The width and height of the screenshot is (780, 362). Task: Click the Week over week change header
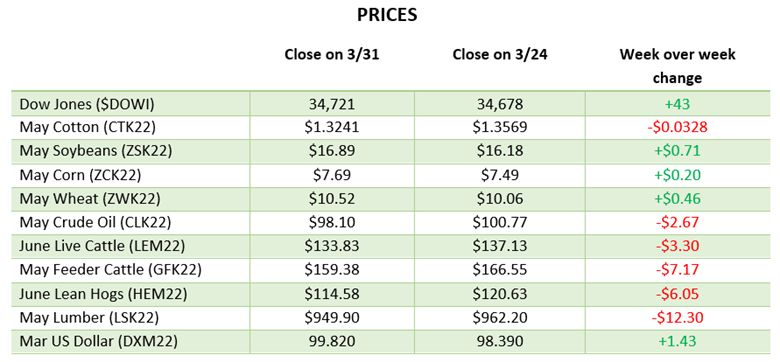point(677,66)
